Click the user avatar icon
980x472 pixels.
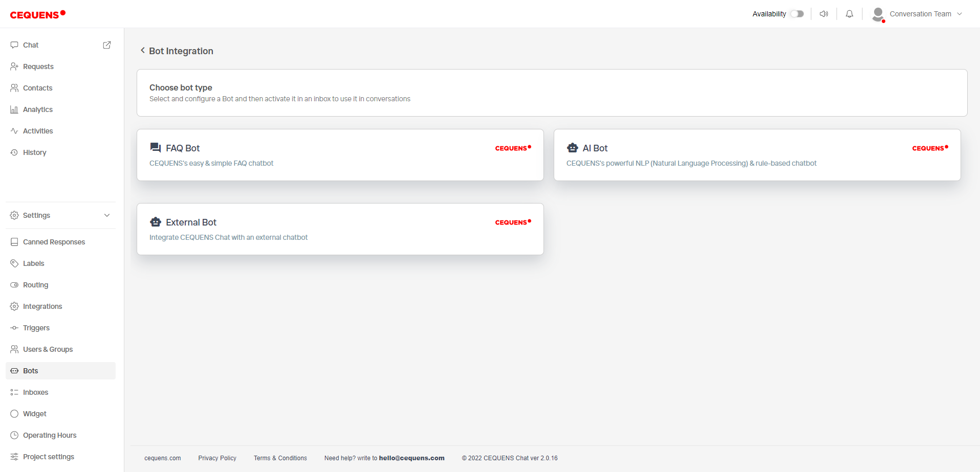pyautogui.click(x=878, y=14)
